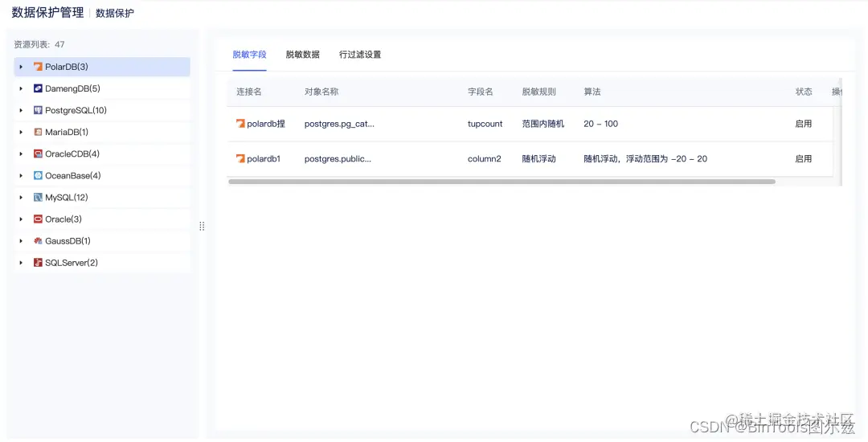Click the tupcount field name cell
Image resolution: width=868 pixels, height=442 pixels.
[x=485, y=124]
